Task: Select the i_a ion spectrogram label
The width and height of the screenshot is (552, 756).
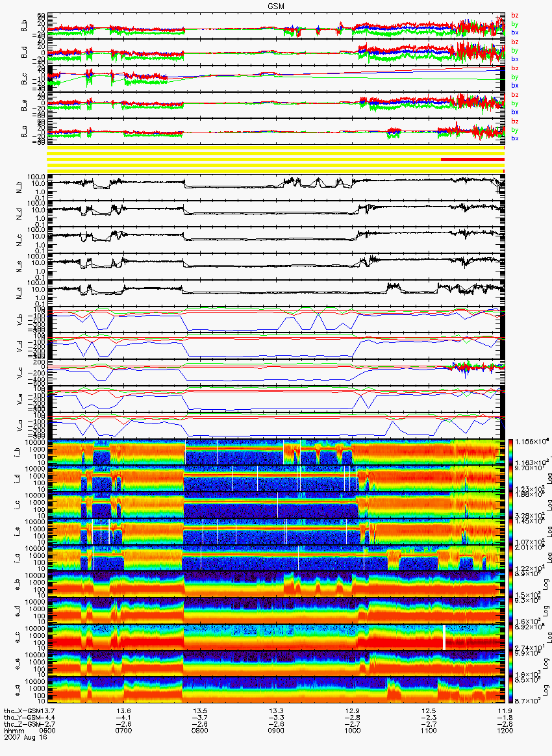Action: tap(17, 559)
